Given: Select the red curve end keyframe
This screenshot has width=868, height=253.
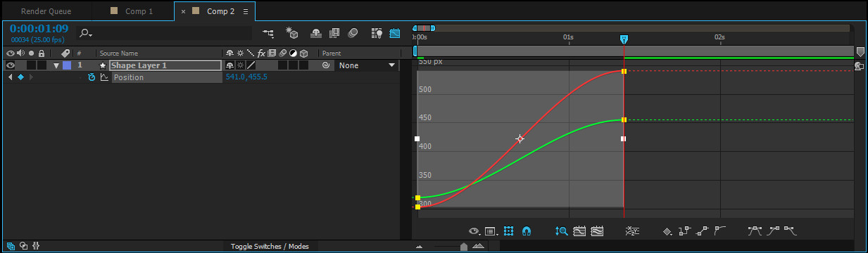Looking at the screenshot, I should [x=624, y=71].
